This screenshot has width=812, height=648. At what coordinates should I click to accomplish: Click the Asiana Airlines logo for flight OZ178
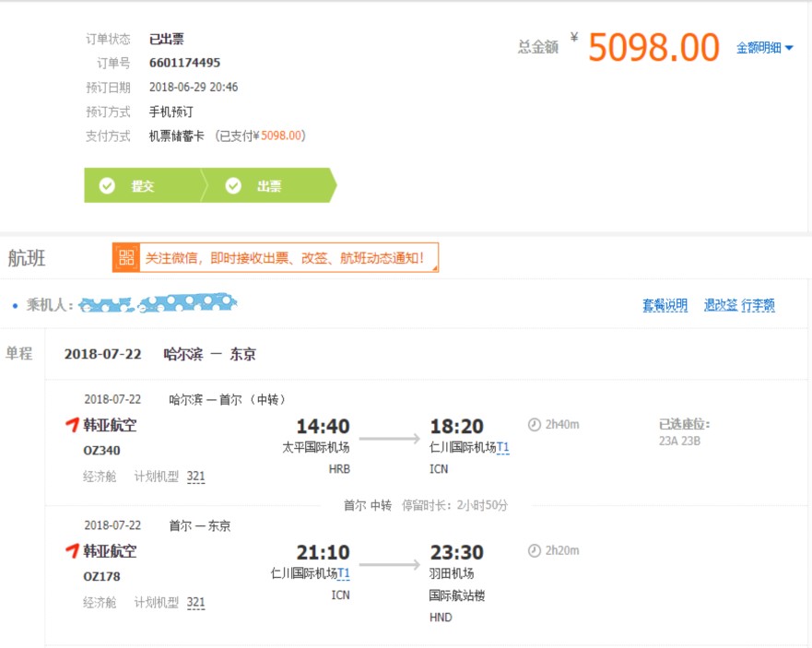point(73,551)
